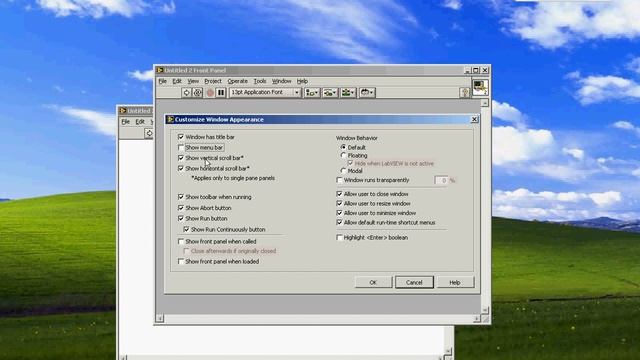Image resolution: width=640 pixels, height=360 pixels.
Task: Click the Context Help question mark icon
Action: (x=464, y=93)
